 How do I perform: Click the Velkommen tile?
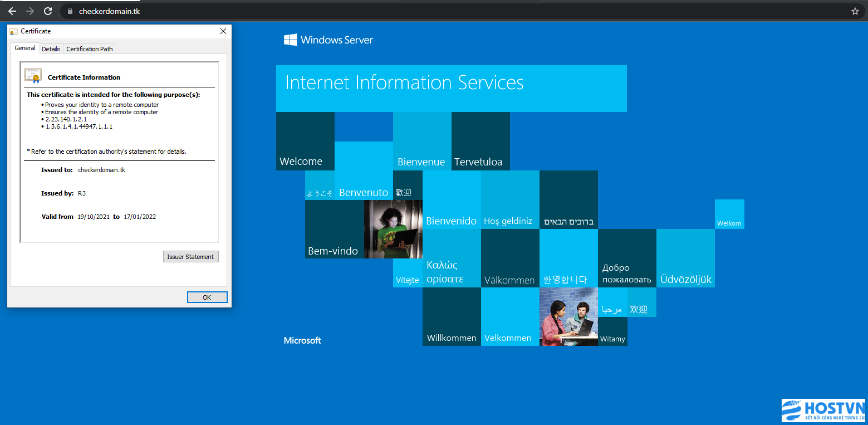510,316
